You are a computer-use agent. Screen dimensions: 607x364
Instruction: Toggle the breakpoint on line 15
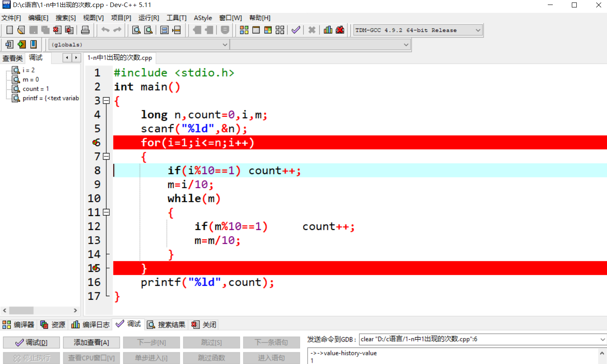coord(95,268)
